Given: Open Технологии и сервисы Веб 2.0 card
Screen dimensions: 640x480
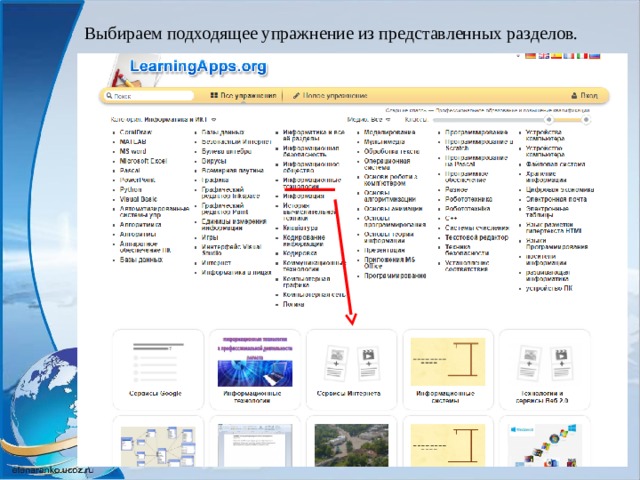Looking at the screenshot, I should click(x=545, y=370).
